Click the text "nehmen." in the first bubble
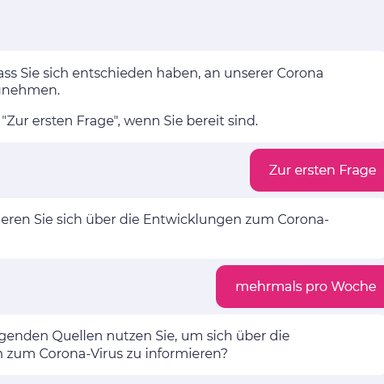384x384 pixels. tap(30, 90)
